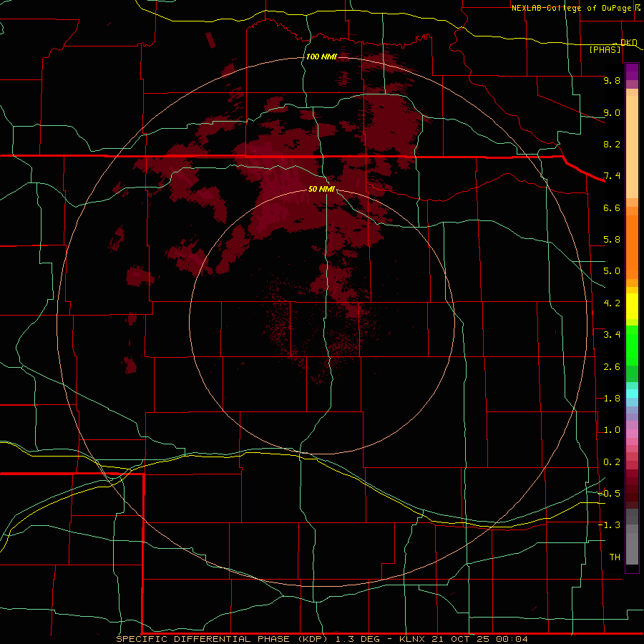Click the cyan segment of the color bar
The image size is (644, 644).
(632, 394)
